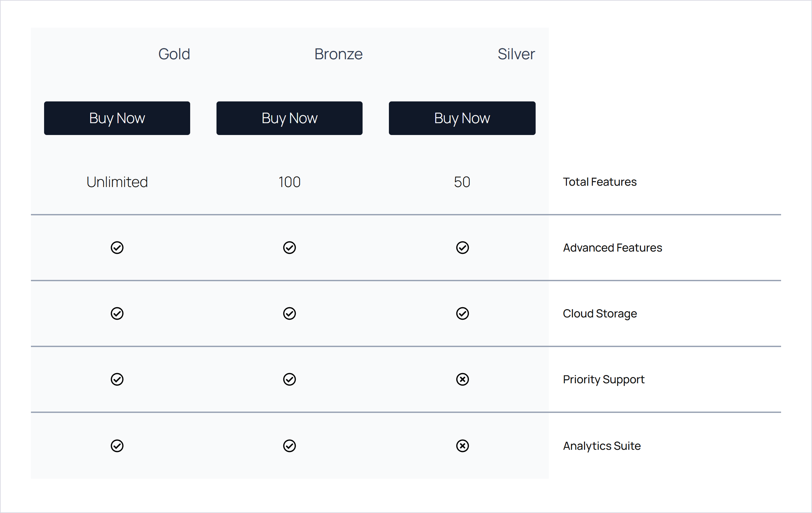Click the Gold check icon for Priority Support
Viewport: 812px width, 513px height.
point(117,379)
